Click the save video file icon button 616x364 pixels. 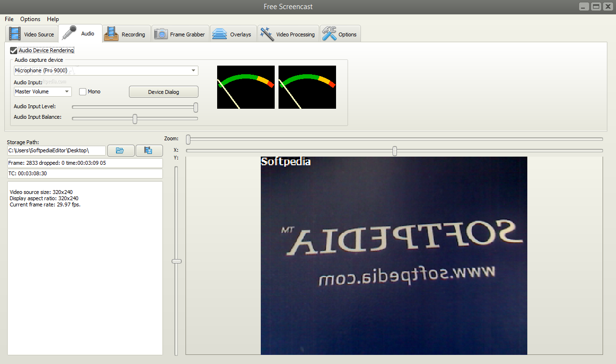coord(149,150)
